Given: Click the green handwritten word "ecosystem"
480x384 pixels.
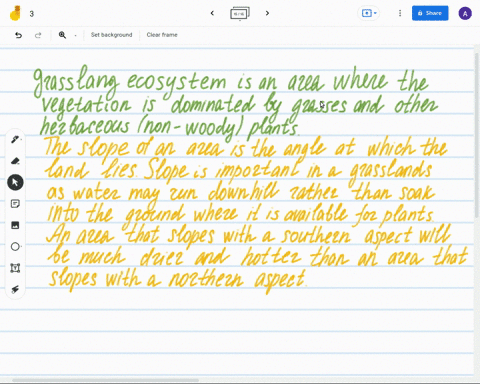Looking at the screenshot, I should [176, 83].
